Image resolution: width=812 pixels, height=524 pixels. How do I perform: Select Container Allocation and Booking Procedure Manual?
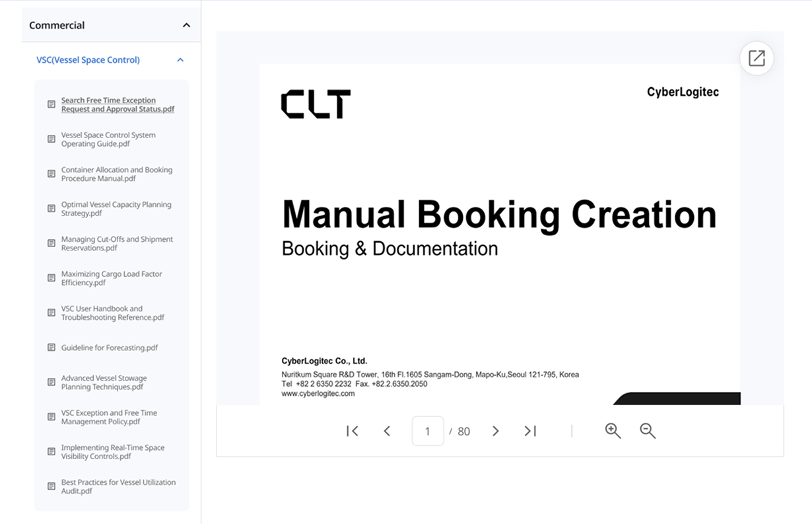[x=116, y=174]
